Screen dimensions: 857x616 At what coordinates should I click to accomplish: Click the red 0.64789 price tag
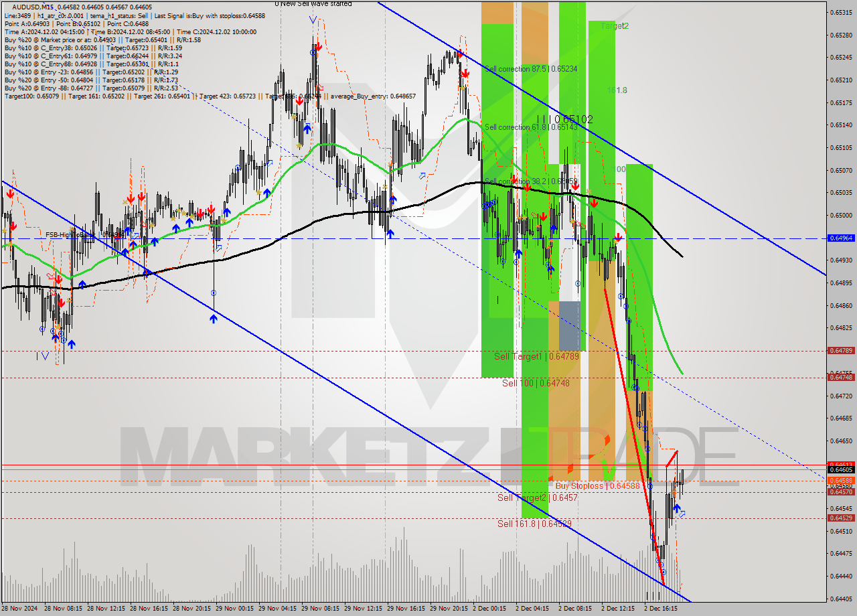coord(841,350)
